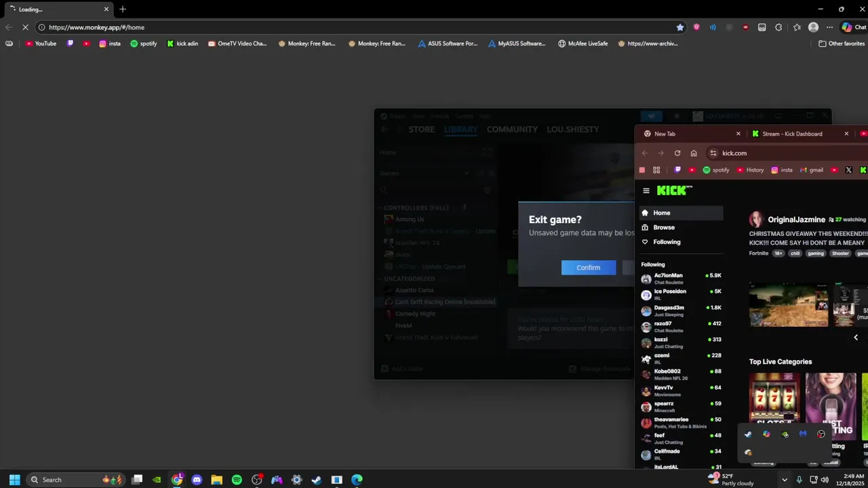Open Kobe0802 channel in Following list

[x=681, y=374]
